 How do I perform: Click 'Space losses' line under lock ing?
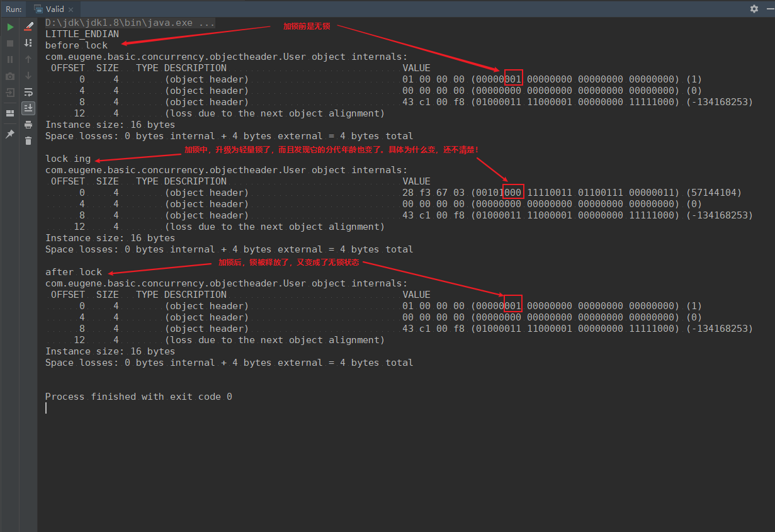click(229, 249)
